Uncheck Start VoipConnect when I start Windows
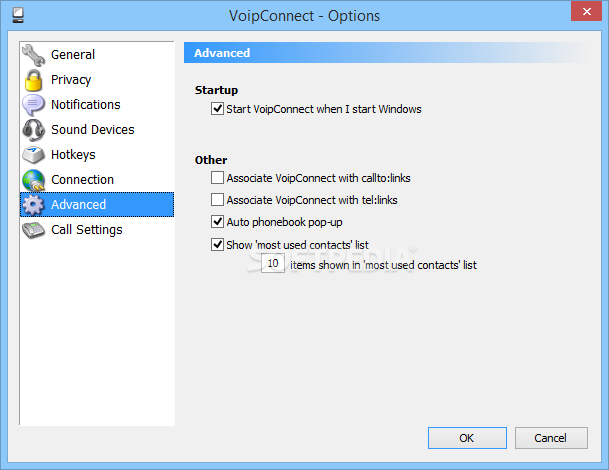The height and width of the screenshot is (470, 609). pyautogui.click(x=218, y=109)
